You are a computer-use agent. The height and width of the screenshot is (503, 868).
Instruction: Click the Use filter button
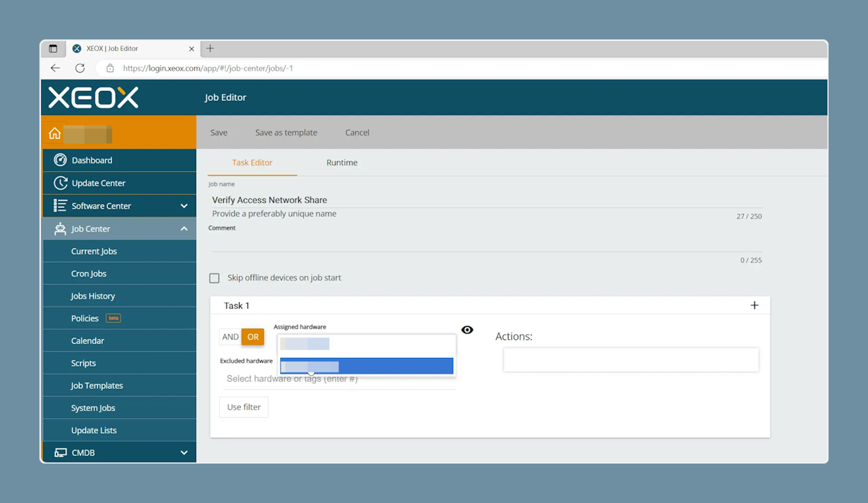tap(243, 407)
